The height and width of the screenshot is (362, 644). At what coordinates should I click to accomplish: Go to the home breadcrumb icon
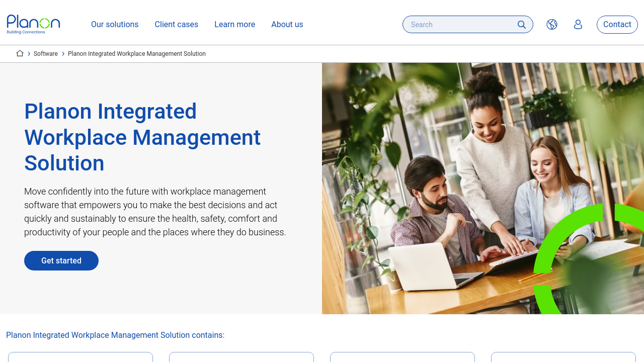tap(20, 53)
